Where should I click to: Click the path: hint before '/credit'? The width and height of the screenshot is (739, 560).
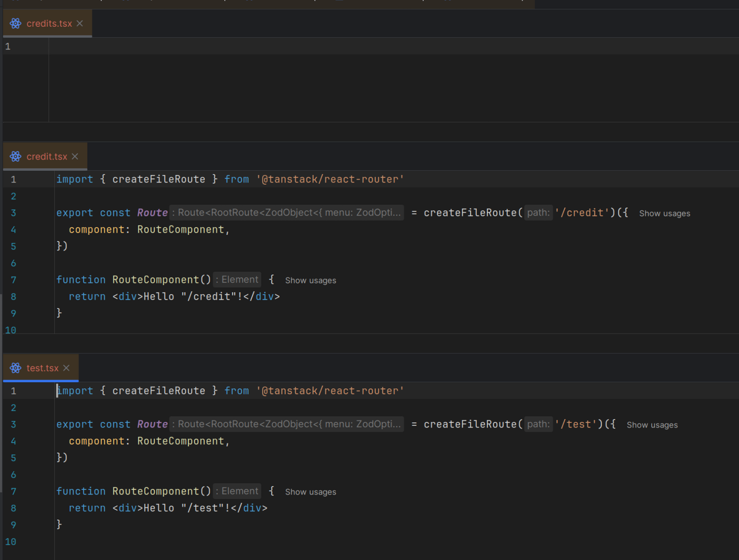pos(538,213)
